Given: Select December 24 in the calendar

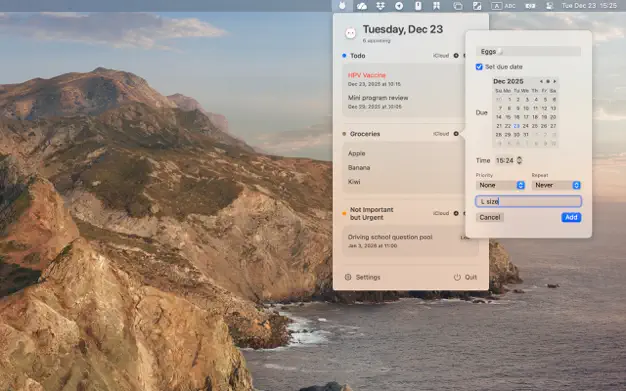Looking at the screenshot, I should (x=526, y=126).
